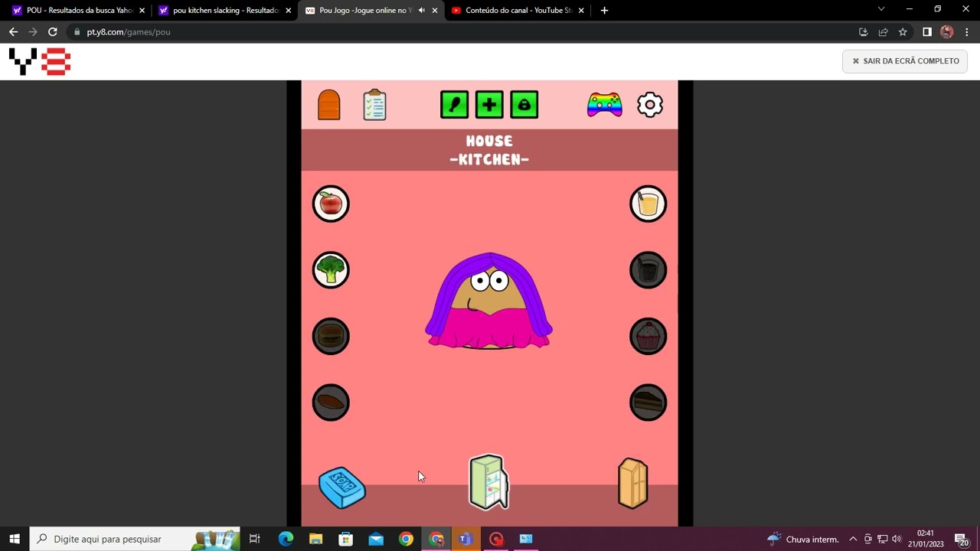Image resolution: width=980 pixels, height=551 pixels.
Task: Click the Y8 site logo
Action: (40, 61)
